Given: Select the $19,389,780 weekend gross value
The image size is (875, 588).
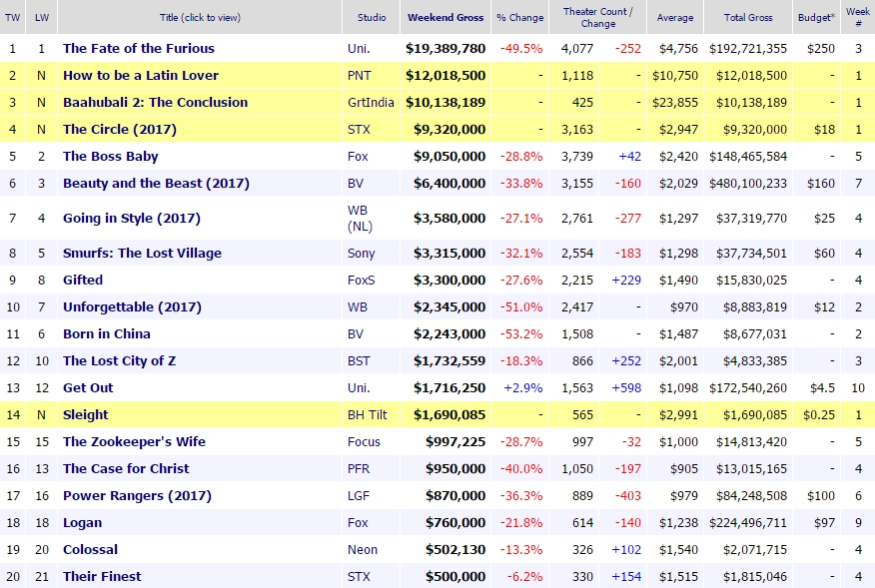Looking at the screenshot, I should [445, 49].
